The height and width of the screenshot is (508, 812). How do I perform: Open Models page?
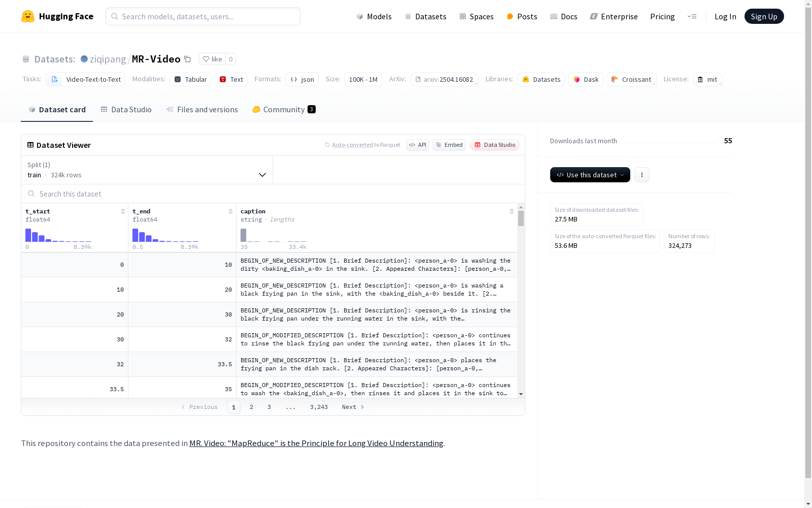[374, 16]
